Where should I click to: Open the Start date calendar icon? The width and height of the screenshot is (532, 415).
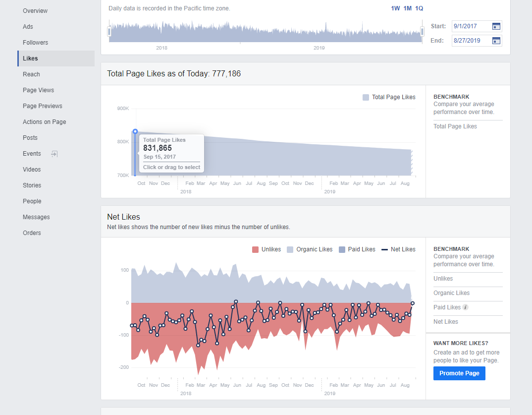click(496, 26)
